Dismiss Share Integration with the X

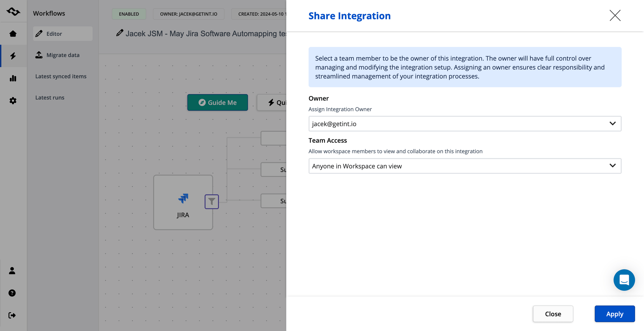tap(615, 16)
